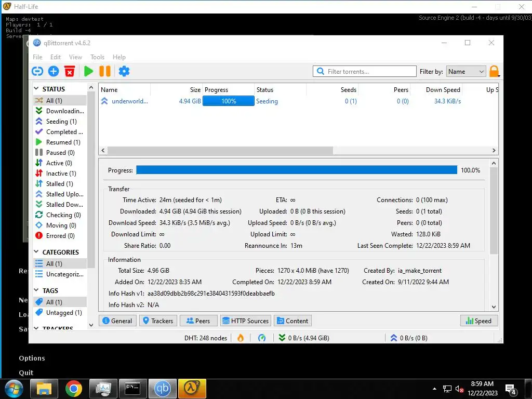Select the Seeding (1) status filter

[x=60, y=122]
